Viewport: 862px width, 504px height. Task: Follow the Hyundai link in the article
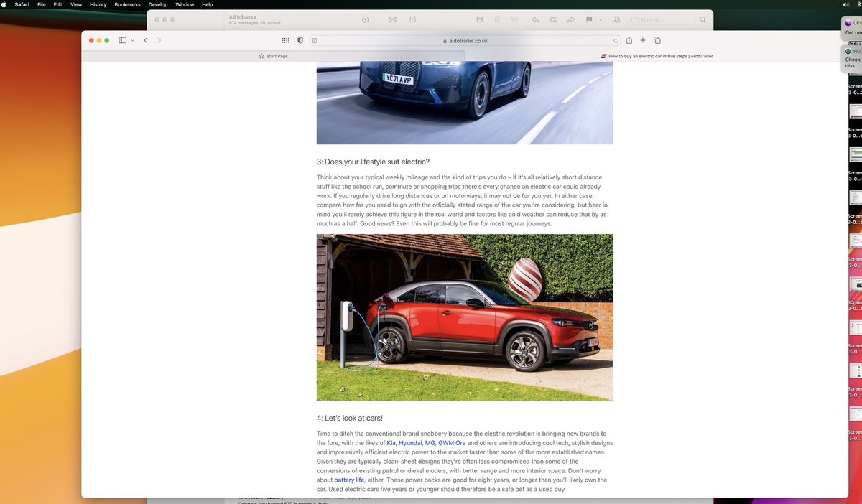(410, 443)
